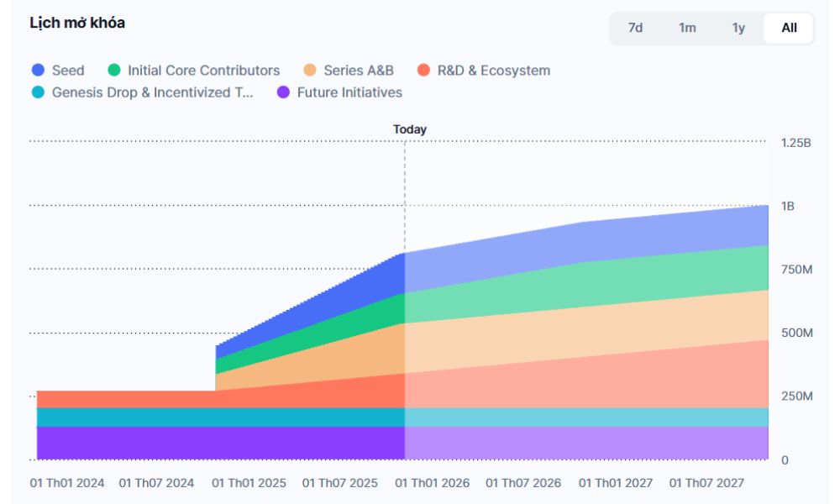Choose the 1y time range

738,28
